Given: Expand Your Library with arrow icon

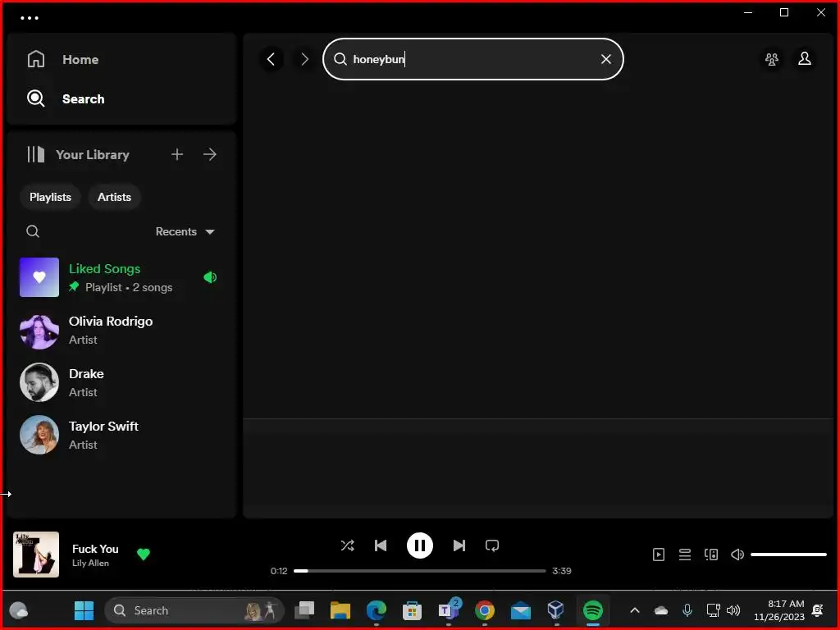Looking at the screenshot, I should pos(210,155).
